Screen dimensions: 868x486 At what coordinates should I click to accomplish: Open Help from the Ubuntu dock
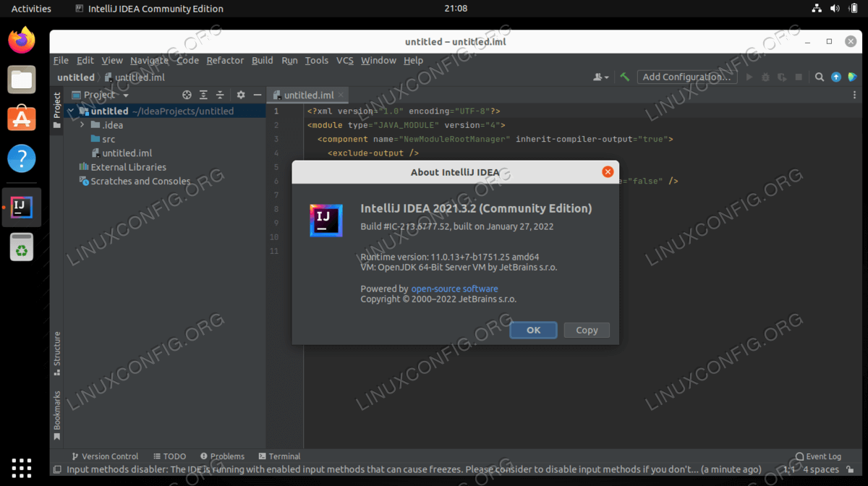pyautogui.click(x=22, y=158)
